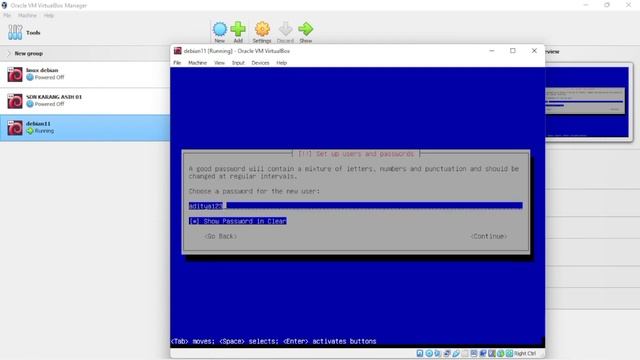Click the VM preview thumbnail in Manager
Viewport: 640px width, 360px height.
pyautogui.click(x=588, y=102)
